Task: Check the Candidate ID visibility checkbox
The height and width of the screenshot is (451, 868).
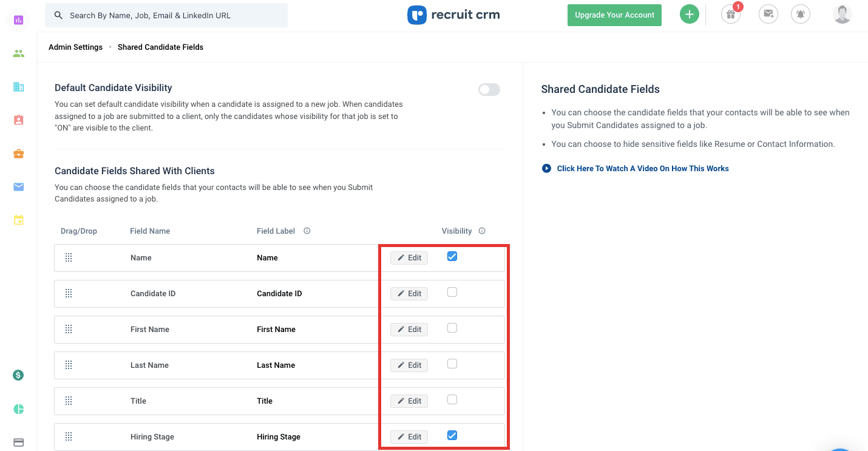Action: pyautogui.click(x=452, y=292)
